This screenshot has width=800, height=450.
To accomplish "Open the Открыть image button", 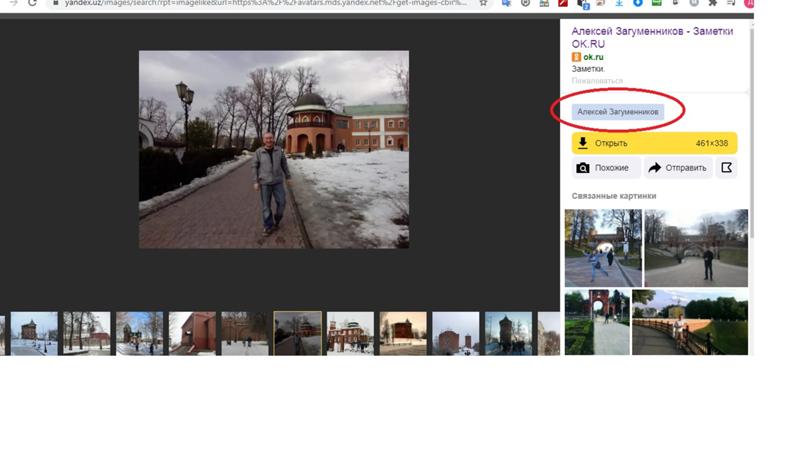I will 655,143.
